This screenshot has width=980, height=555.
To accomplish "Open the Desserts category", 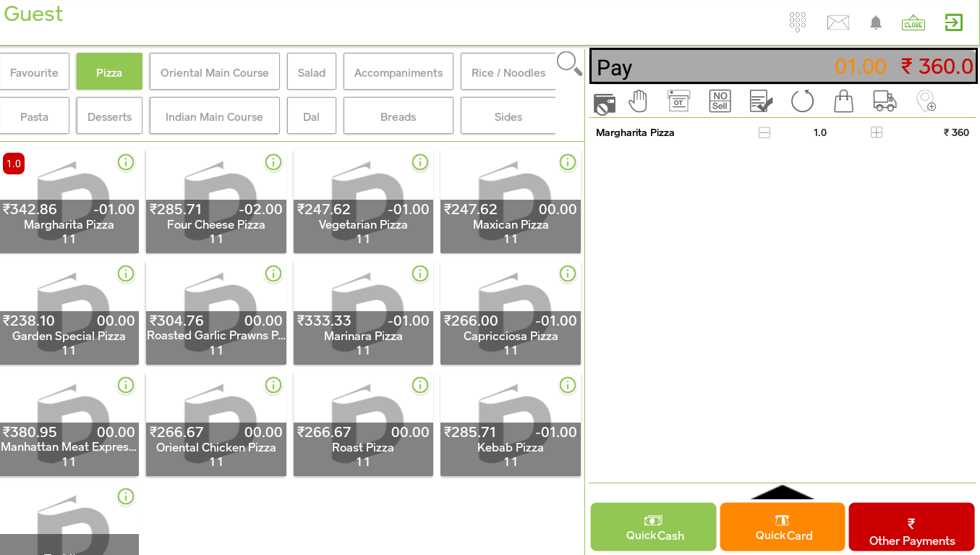I will point(109,116).
